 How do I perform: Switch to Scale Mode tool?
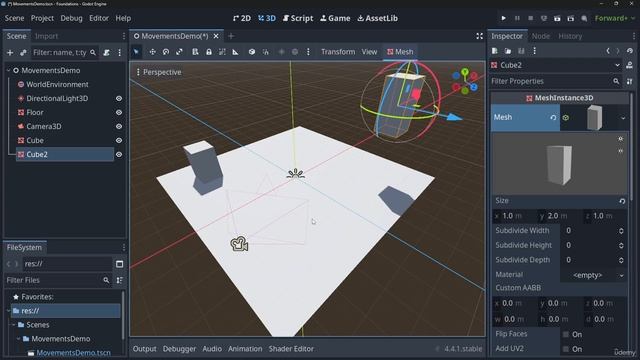179,52
